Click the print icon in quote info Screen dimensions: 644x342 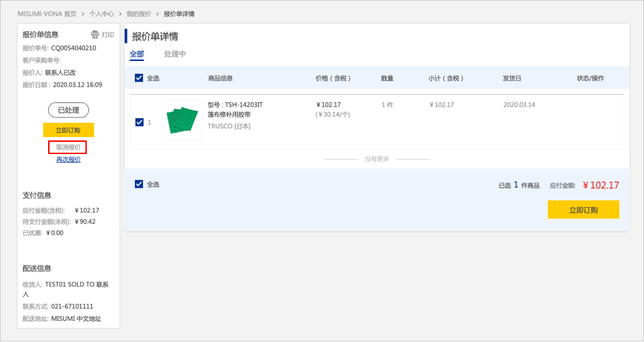tap(95, 35)
